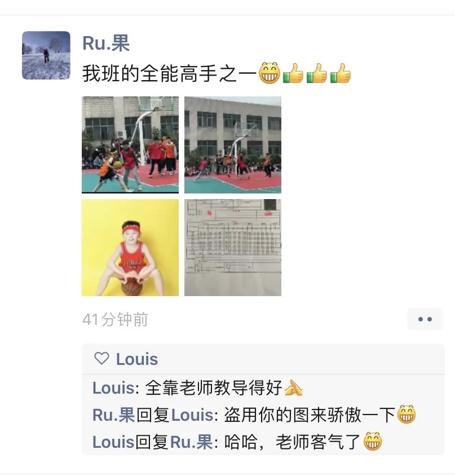Viewport: 455px width, 476px height.
Task: Tap the grinning emoji after 骄傲一下
Action: click(x=407, y=415)
